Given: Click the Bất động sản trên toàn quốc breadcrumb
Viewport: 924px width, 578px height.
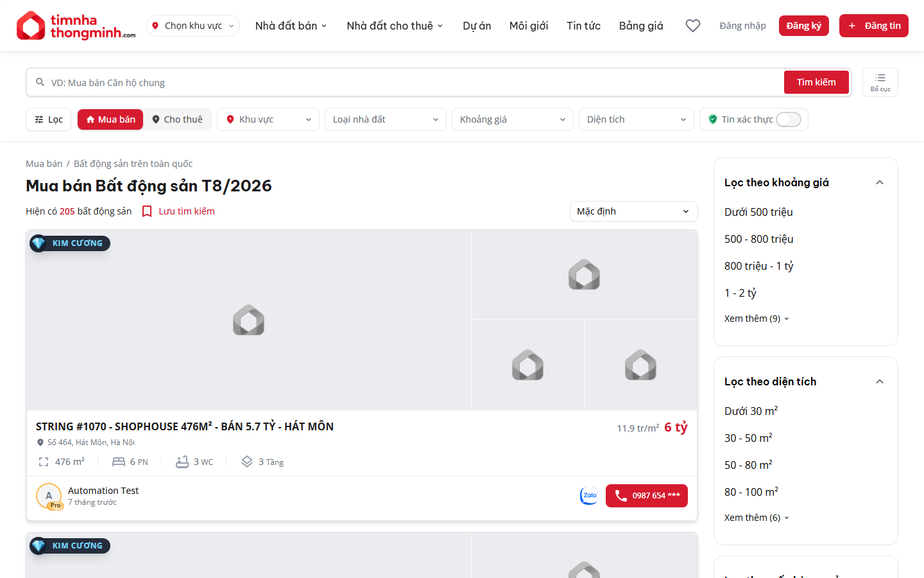Looking at the screenshot, I should tap(133, 164).
